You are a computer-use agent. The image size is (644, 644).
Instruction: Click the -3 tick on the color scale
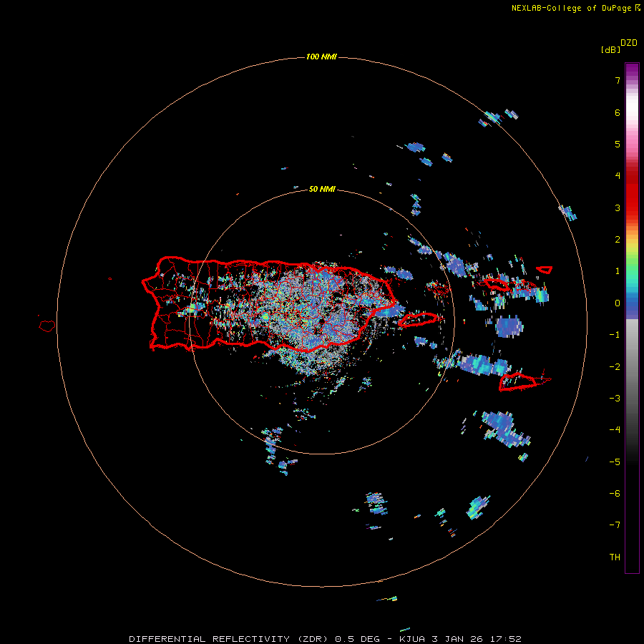(615, 399)
